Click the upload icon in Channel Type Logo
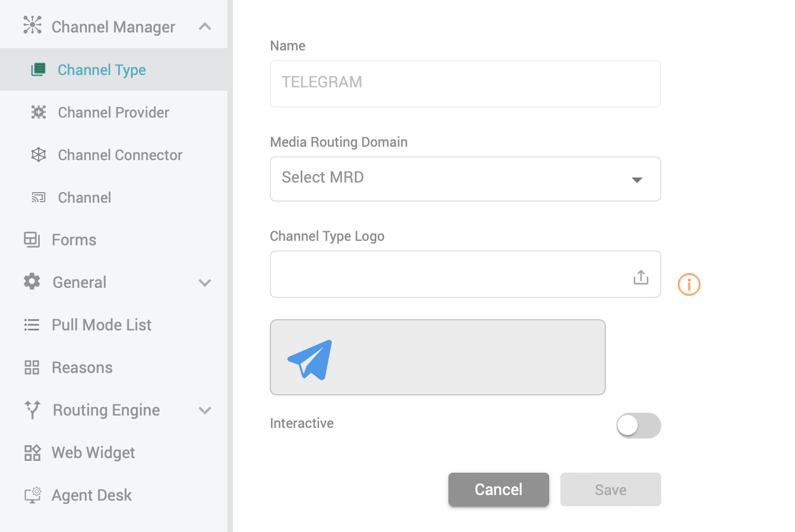The image size is (795, 532). [x=640, y=275]
